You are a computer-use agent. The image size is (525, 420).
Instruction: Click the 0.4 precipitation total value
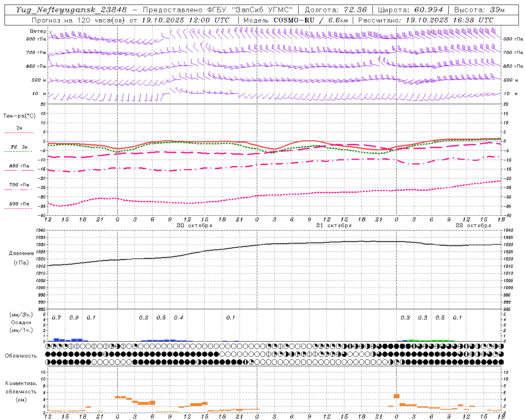(178, 317)
